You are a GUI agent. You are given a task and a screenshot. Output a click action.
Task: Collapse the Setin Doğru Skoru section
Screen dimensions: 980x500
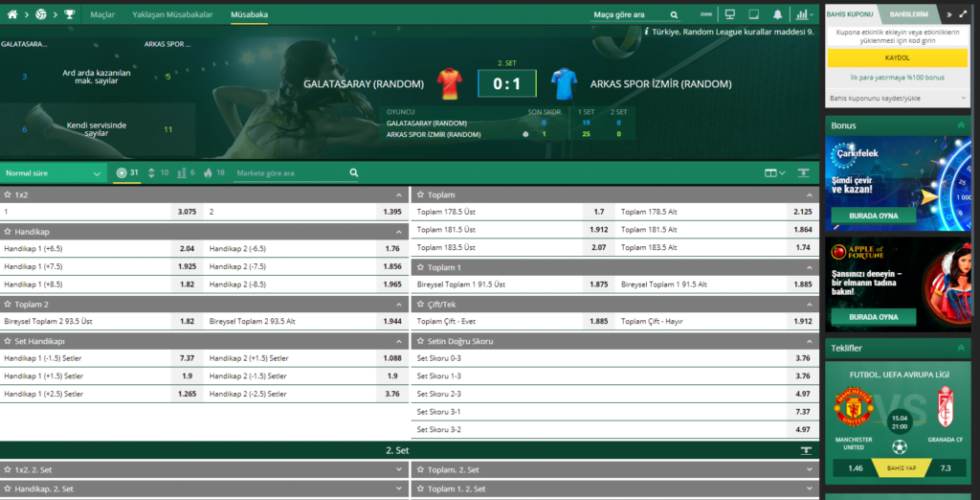click(810, 341)
